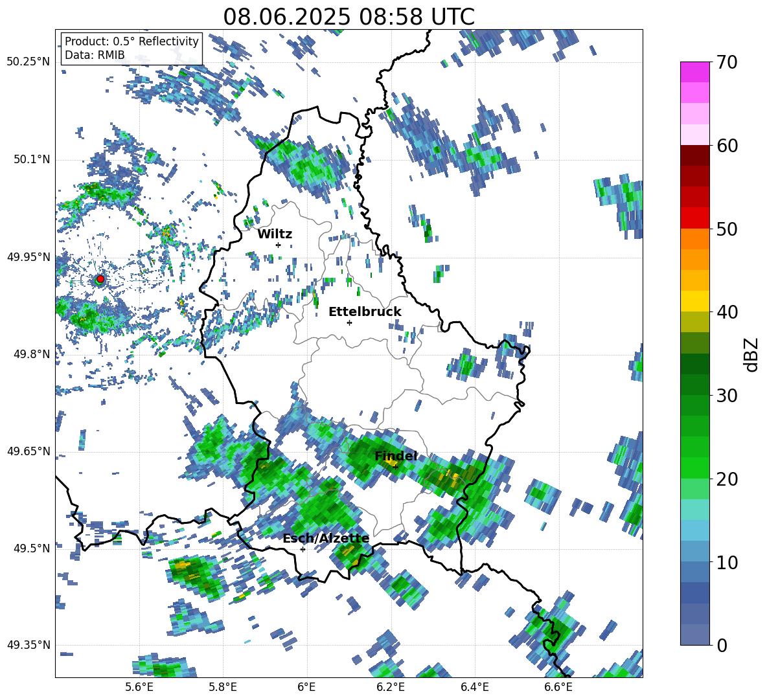Click the Findel station label
Image resolution: width=767 pixels, height=700 pixels.
click(x=396, y=456)
